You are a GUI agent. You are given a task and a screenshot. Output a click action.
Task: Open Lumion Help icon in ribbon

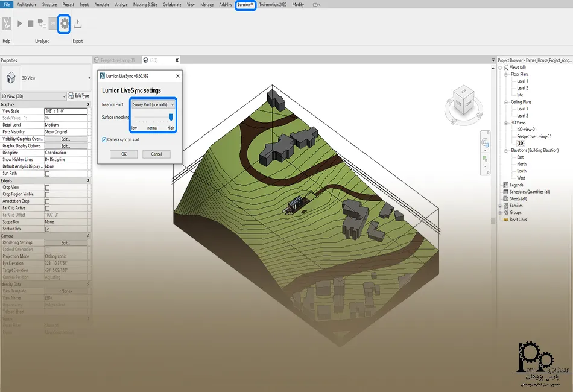point(7,24)
